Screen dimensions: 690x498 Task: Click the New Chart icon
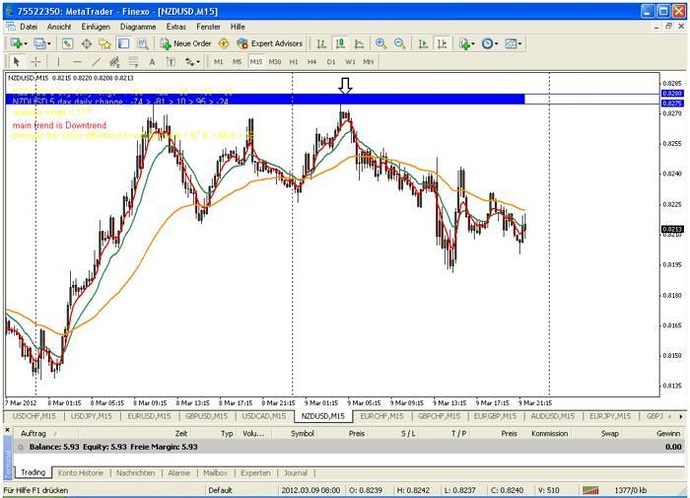16,44
